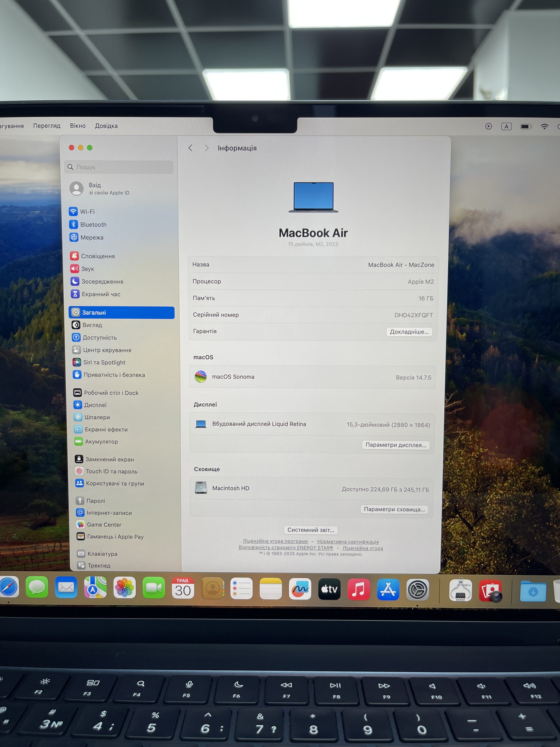The width and height of the screenshot is (560, 747).
Task: Open Акумулятор battery settings
Action: [97, 441]
